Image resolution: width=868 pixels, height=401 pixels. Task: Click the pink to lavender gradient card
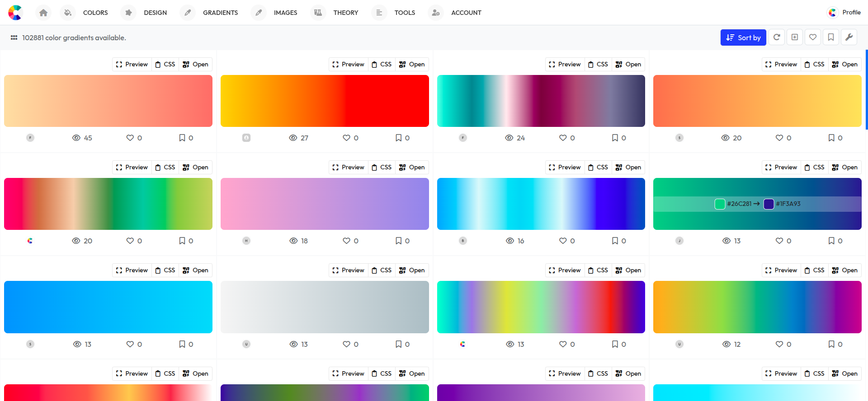click(325, 204)
